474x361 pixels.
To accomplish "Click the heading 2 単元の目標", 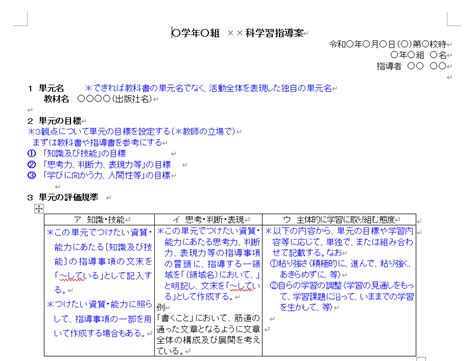I will point(54,121).
